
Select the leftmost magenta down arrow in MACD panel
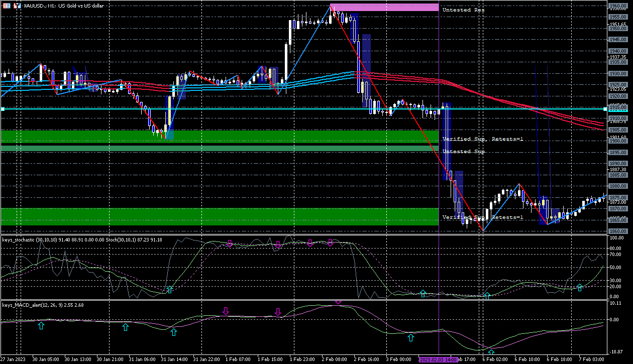tap(226, 311)
